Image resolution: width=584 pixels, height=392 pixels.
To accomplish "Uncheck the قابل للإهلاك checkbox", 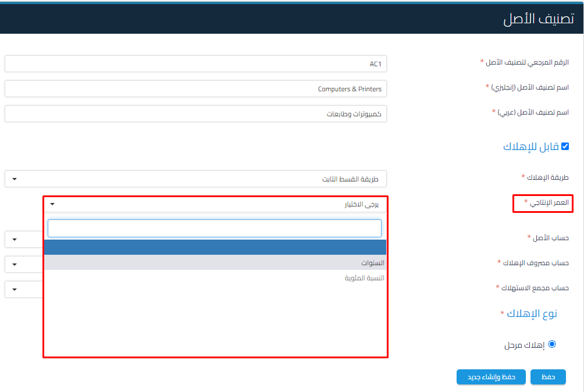I will (565, 147).
